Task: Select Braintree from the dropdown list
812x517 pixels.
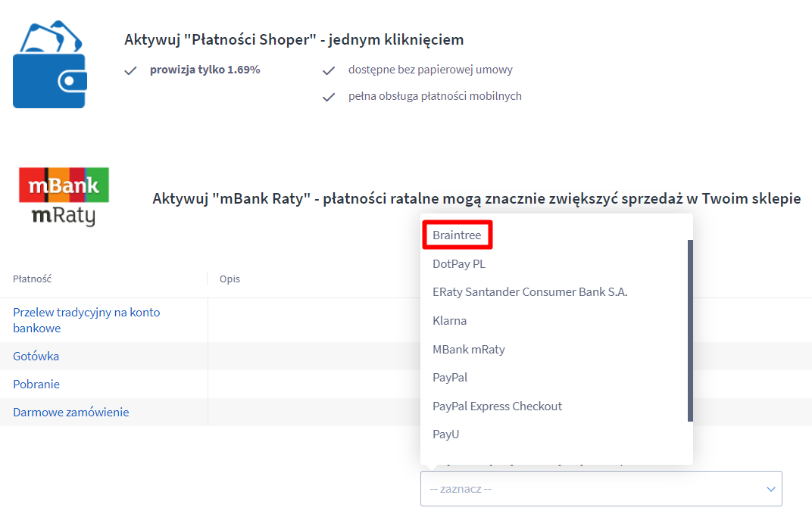Action: coord(457,235)
